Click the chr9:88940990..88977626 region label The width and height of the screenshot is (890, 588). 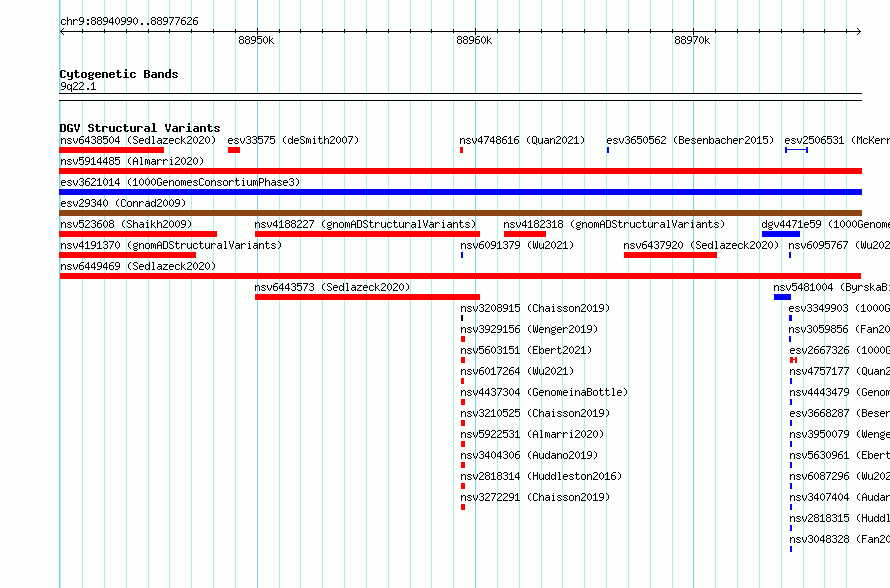(129, 22)
